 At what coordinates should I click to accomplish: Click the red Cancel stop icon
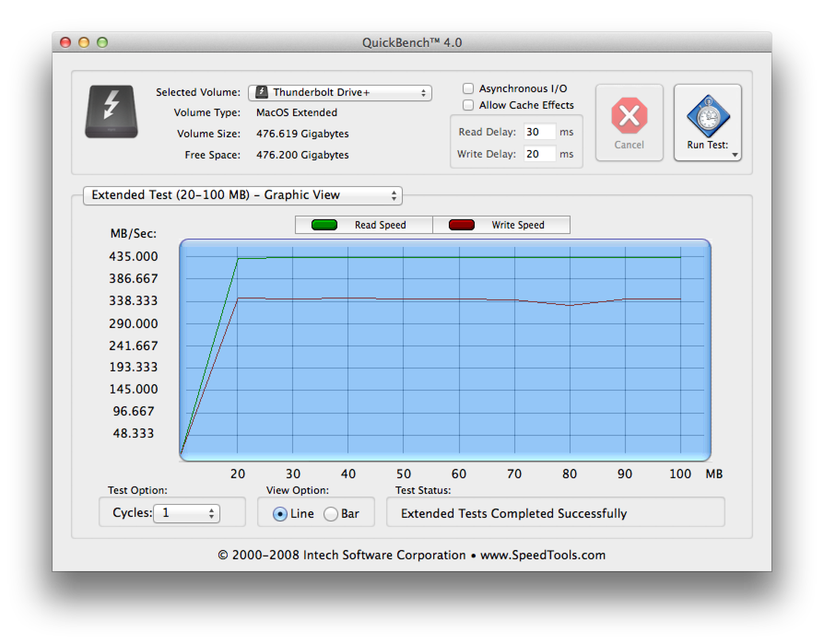click(x=629, y=115)
